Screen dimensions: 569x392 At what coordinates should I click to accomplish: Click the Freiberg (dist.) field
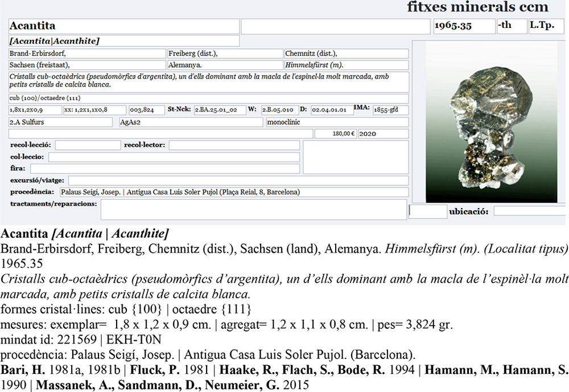tap(225, 53)
